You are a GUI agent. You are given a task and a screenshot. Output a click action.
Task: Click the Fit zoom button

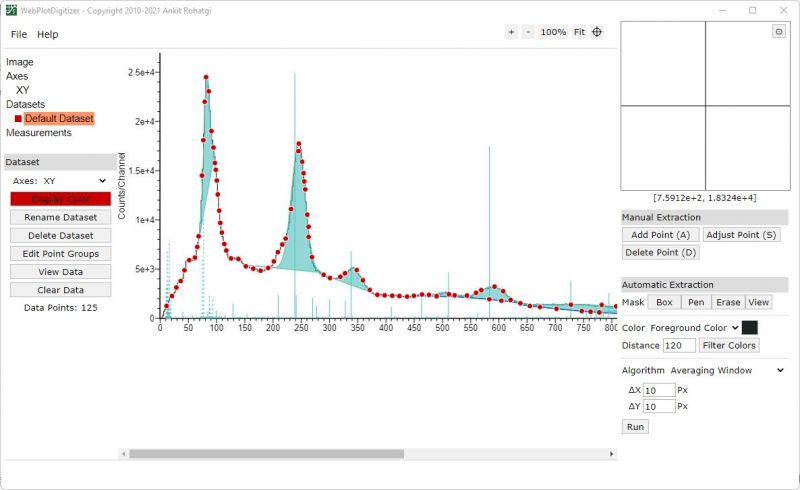pos(579,32)
